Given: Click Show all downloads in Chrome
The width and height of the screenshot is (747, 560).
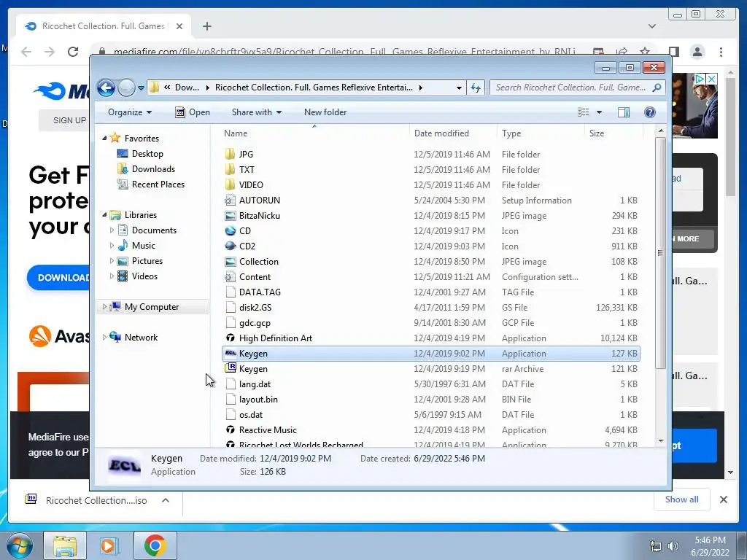Looking at the screenshot, I should click(x=682, y=499).
